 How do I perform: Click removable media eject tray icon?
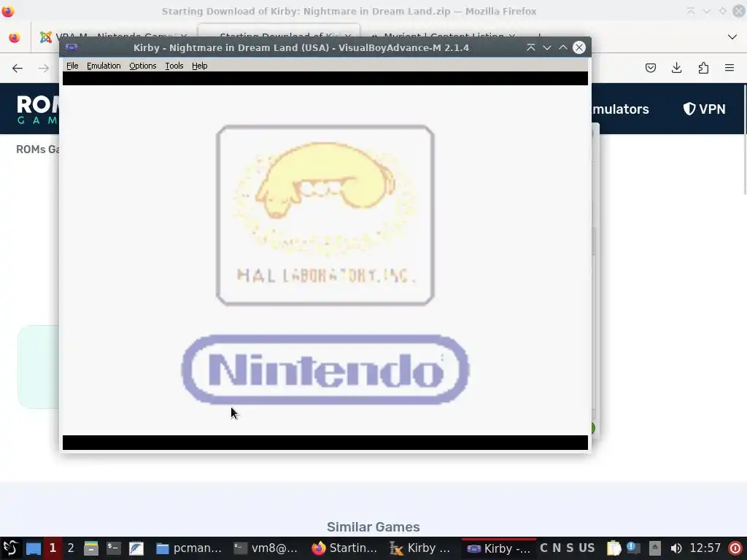tap(655, 548)
